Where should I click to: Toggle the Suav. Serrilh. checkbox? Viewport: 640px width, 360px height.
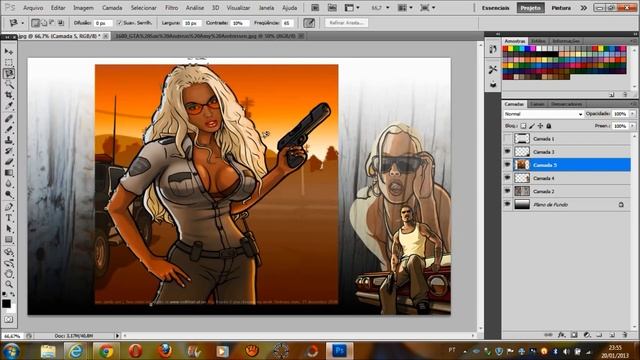tap(119, 23)
